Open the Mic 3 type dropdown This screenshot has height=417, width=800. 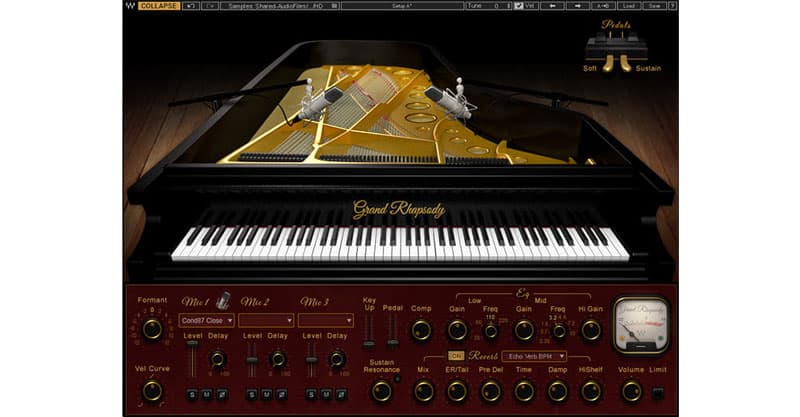(x=326, y=321)
